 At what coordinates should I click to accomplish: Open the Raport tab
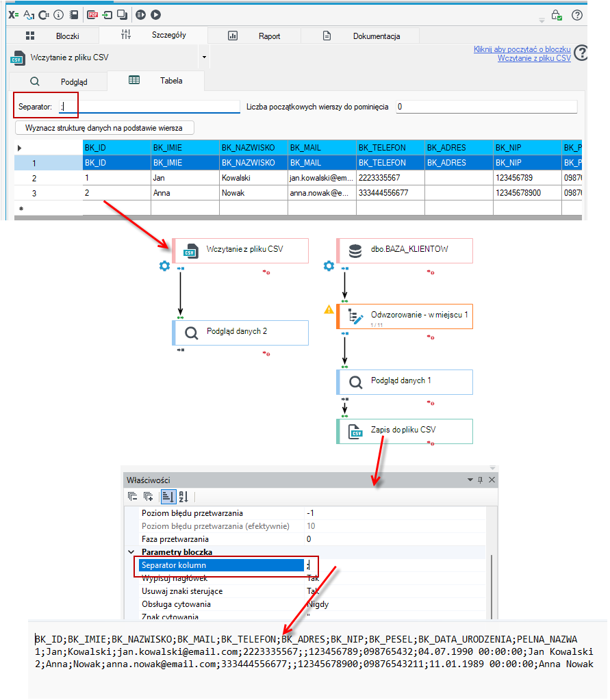[254, 36]
